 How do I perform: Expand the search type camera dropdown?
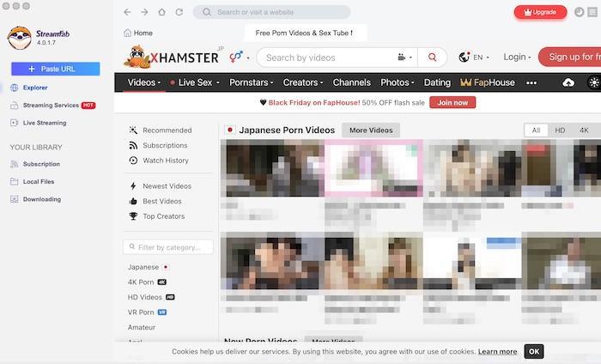[x=404, y=58]
